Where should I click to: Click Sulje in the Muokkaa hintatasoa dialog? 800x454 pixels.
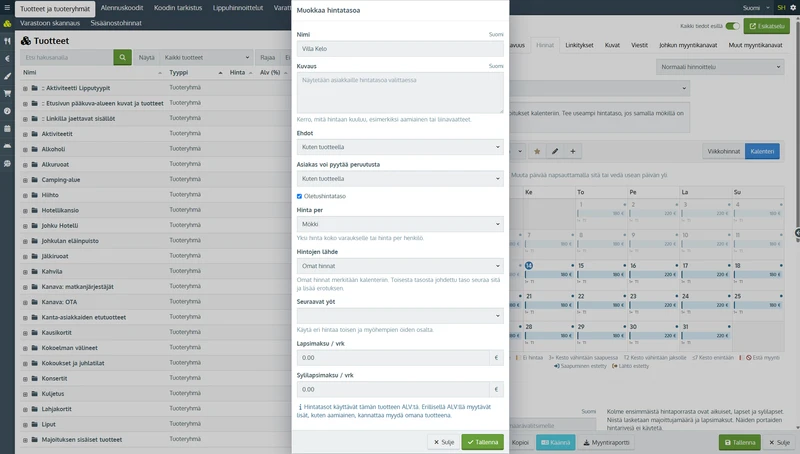click(443, 442)
